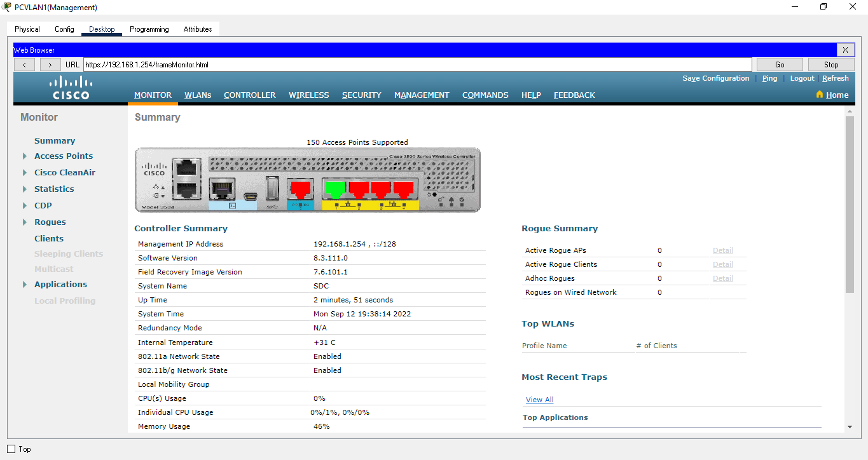Open the WLANs menu
Screen dimensions: 868x460
pos(198,95)
